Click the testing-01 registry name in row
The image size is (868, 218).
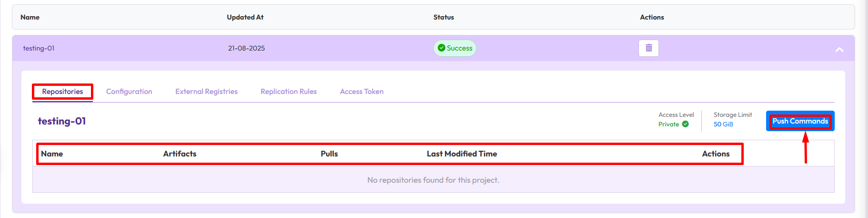(x=39, y=48)
